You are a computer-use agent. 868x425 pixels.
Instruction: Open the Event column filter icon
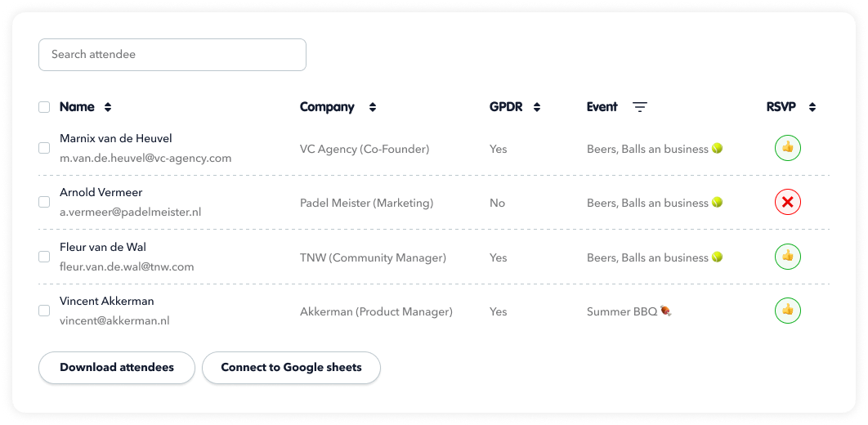(x=640, y=107)
